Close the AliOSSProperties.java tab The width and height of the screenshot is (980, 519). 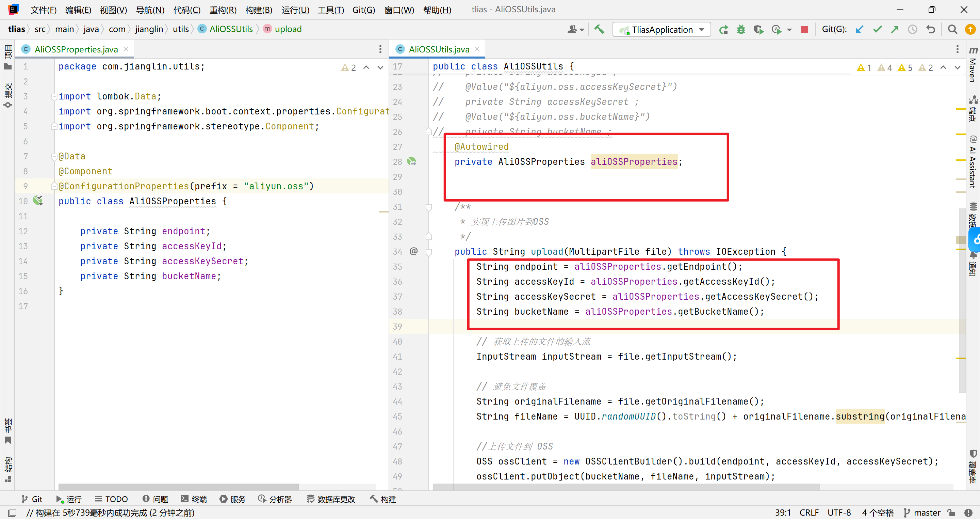tap(126, 49)
